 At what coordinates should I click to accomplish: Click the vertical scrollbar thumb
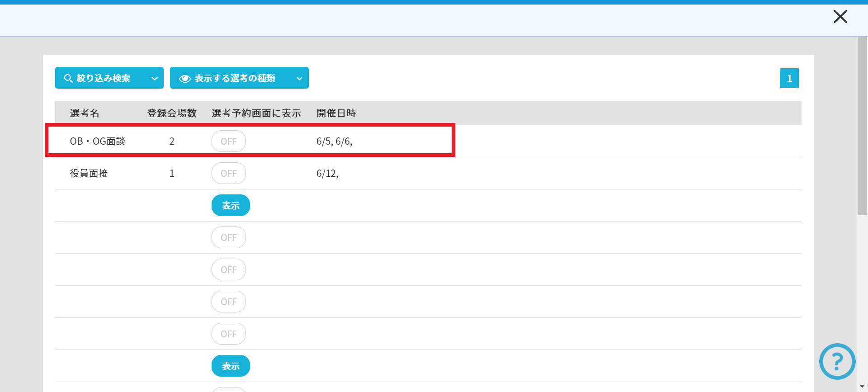click(862, 127)
